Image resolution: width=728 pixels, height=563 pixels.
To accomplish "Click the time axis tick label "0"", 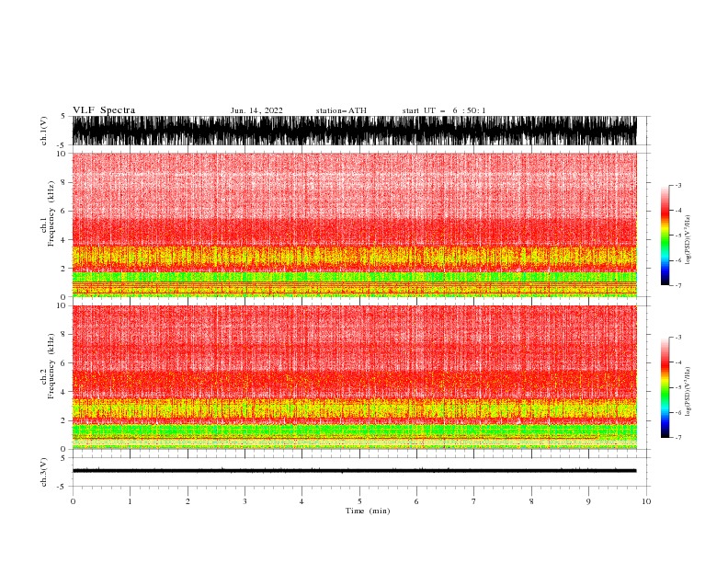I will 73,501.
